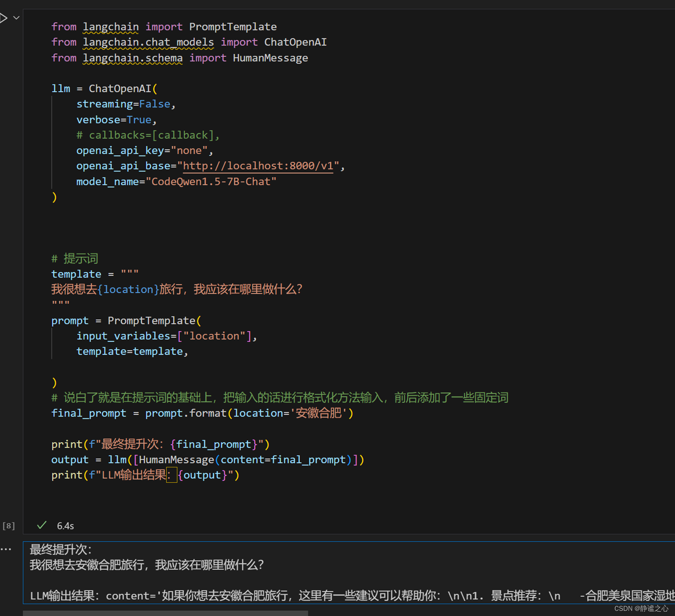Click the commented '# callbacks=[callback]' line
This screenshot has width=675, height=616.
coord(148,135)
